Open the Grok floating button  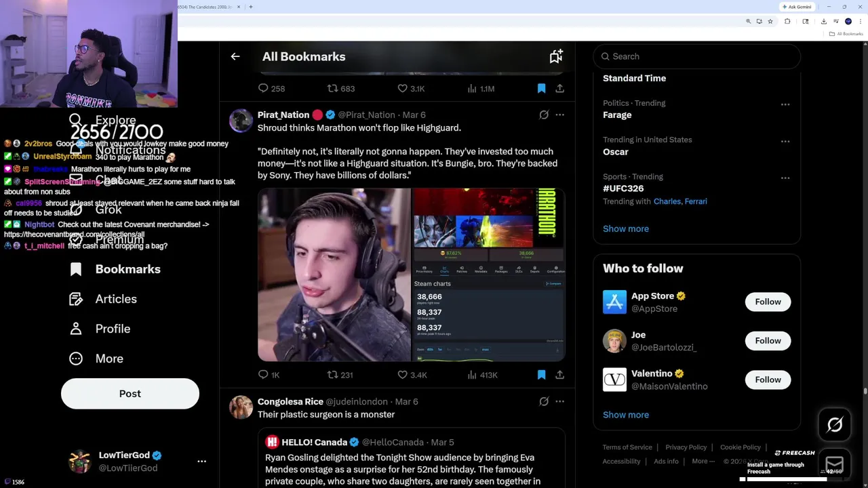(835, 425)
